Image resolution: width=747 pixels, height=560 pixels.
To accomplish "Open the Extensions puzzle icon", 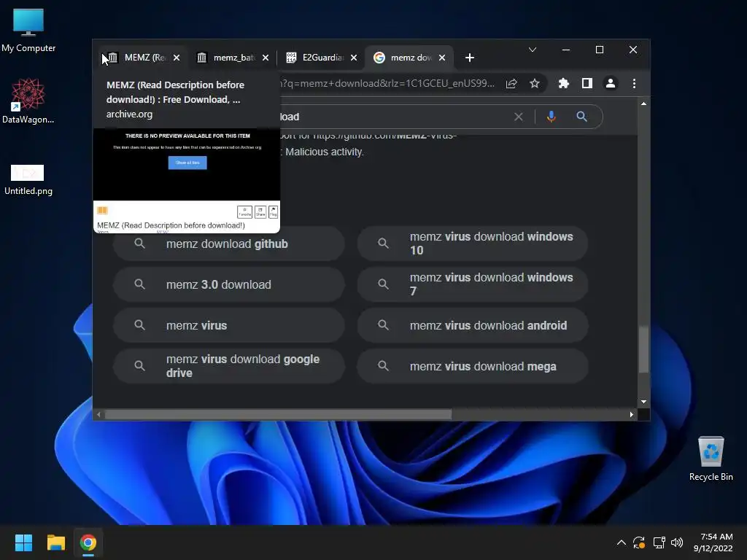I will (564, 84).
